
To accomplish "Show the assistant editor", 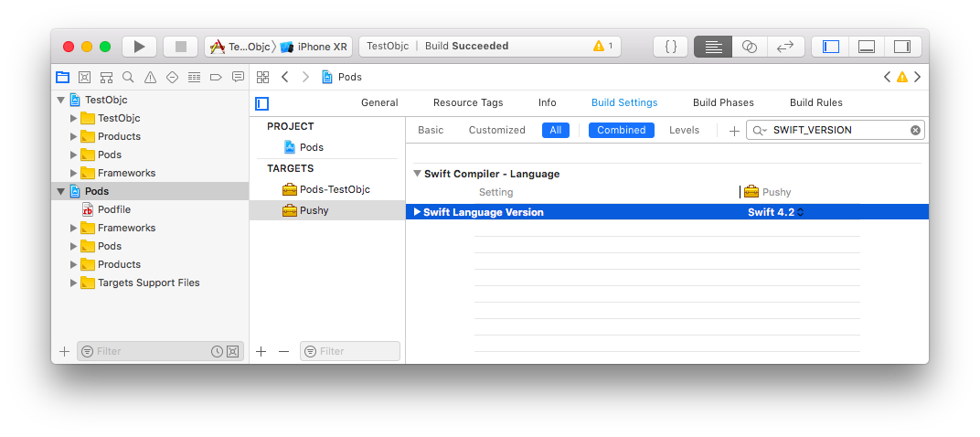I will [750, 47].
